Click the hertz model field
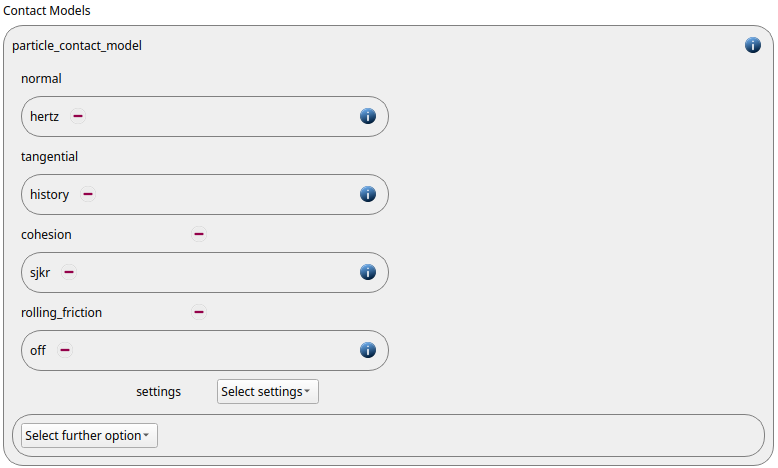Screen dimensions: 778x468 [x=204, y=117]
